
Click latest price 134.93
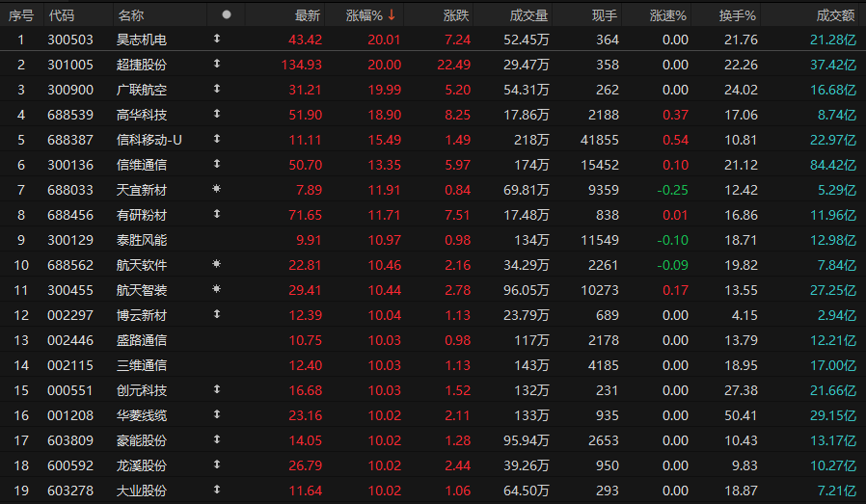click(x=302, y=65)
